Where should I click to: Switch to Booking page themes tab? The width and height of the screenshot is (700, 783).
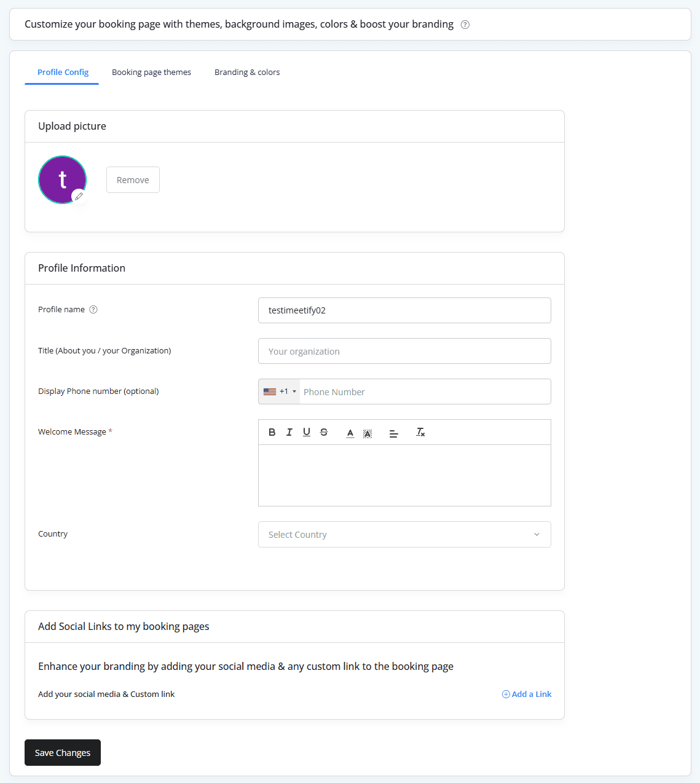click(x=151, y=73)
